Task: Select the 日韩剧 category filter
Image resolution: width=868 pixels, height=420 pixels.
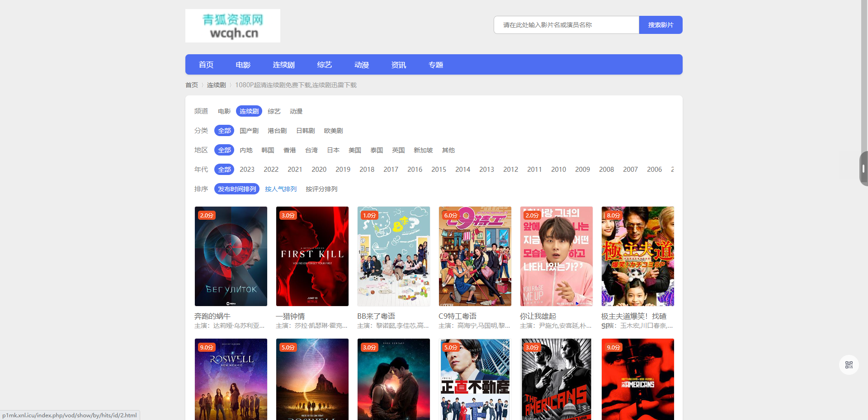Action: pyautogui.click(x=306, y=131)
